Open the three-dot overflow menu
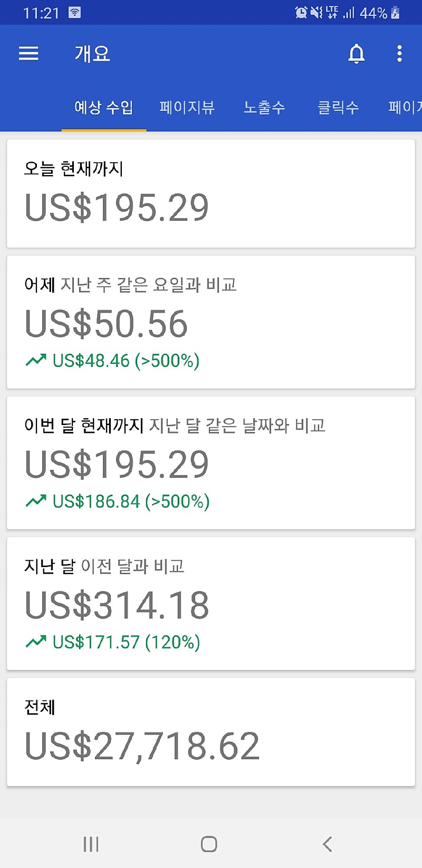Viewport: 422px width, 868px height. pos(399,53)
